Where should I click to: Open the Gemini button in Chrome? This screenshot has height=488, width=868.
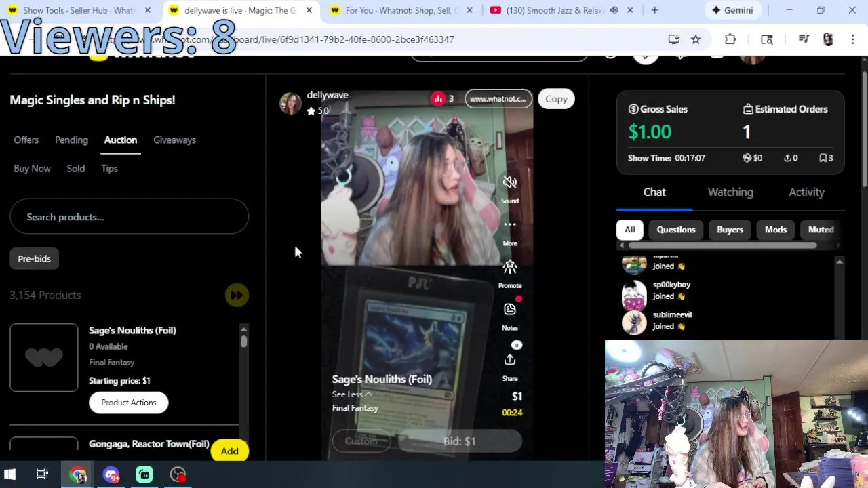(732, 10)
